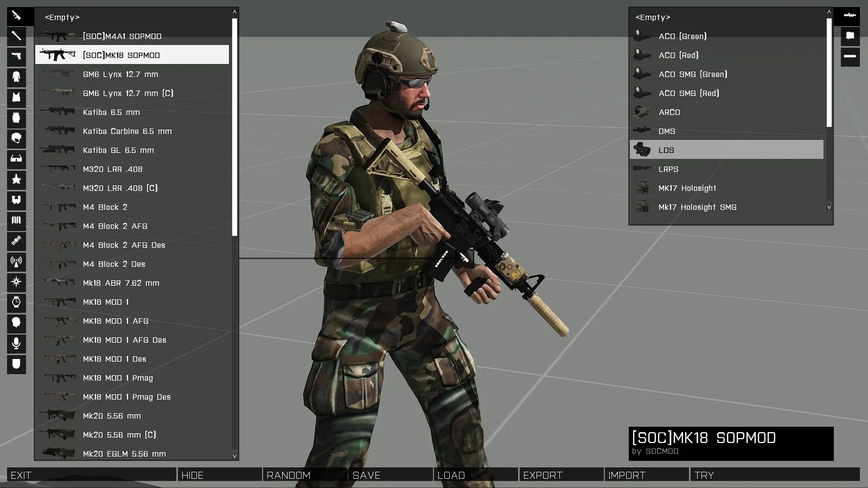The image size is (868, 488).
Task: Select M4 Block 2 AFG Des
Action: tap(132, 245)
